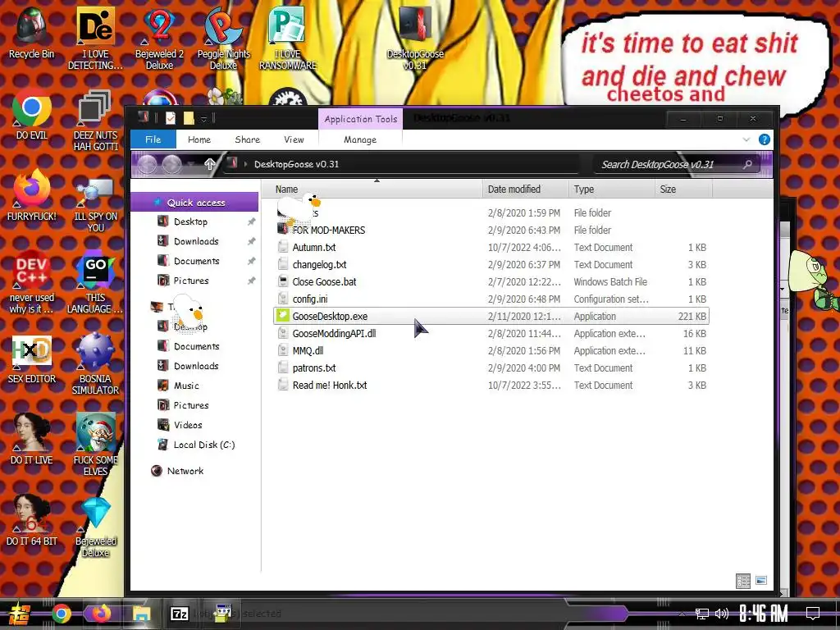
Task: Open DO IT 64 BIT desktop shortcut
Action: 31,521
